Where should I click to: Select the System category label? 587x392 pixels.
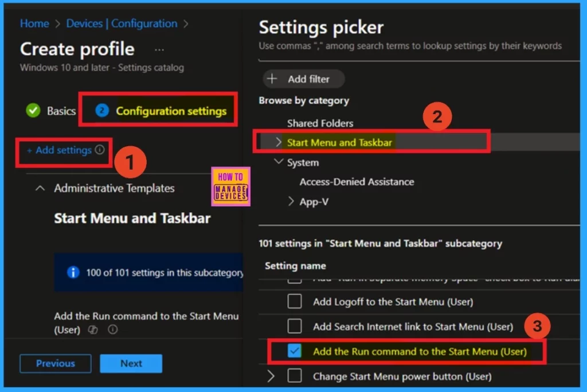pyautogui.click(x=303, y=163)
